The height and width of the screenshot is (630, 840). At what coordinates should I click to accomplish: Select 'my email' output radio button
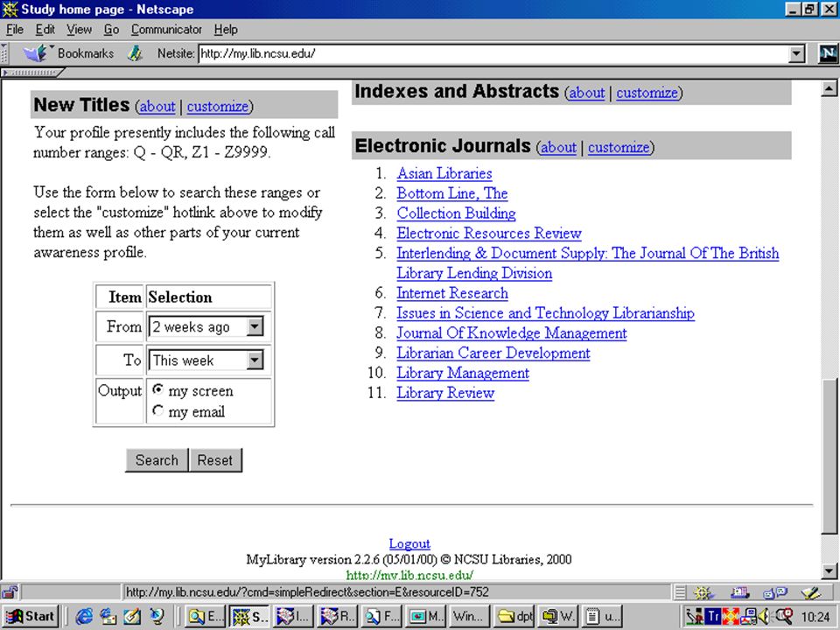[157, 410]
